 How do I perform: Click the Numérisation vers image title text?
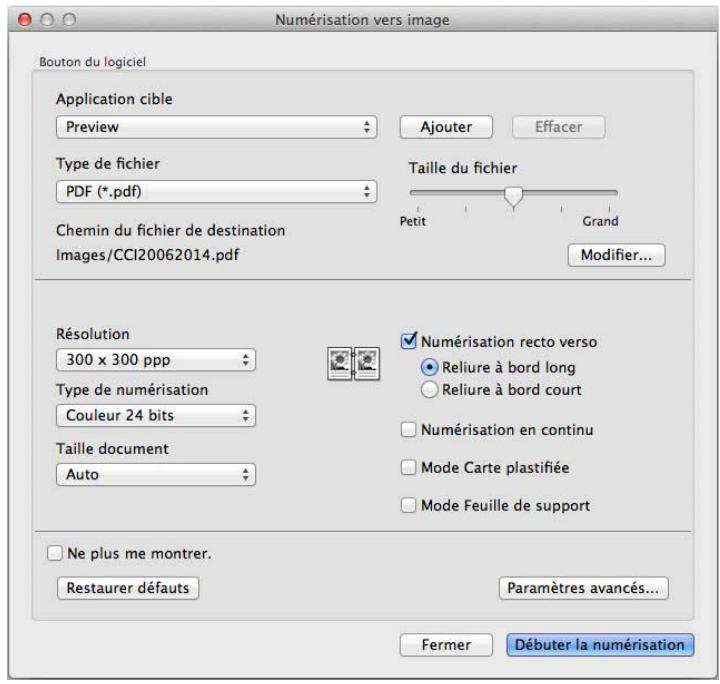[x=362, y=20]
